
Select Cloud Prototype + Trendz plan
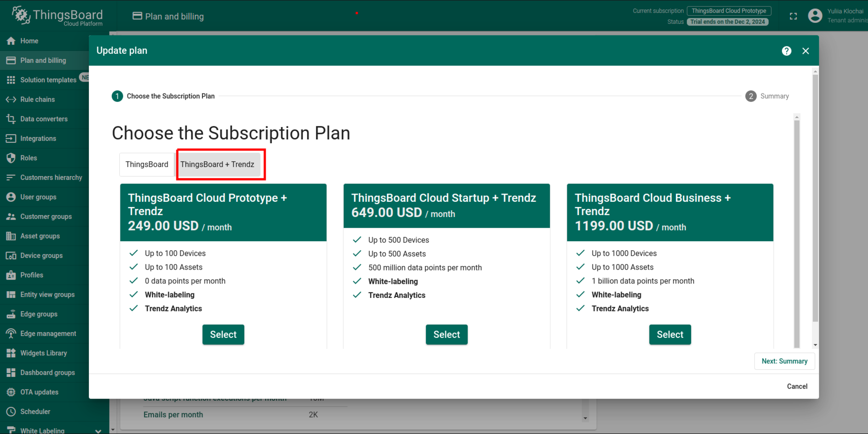[223, 335]
